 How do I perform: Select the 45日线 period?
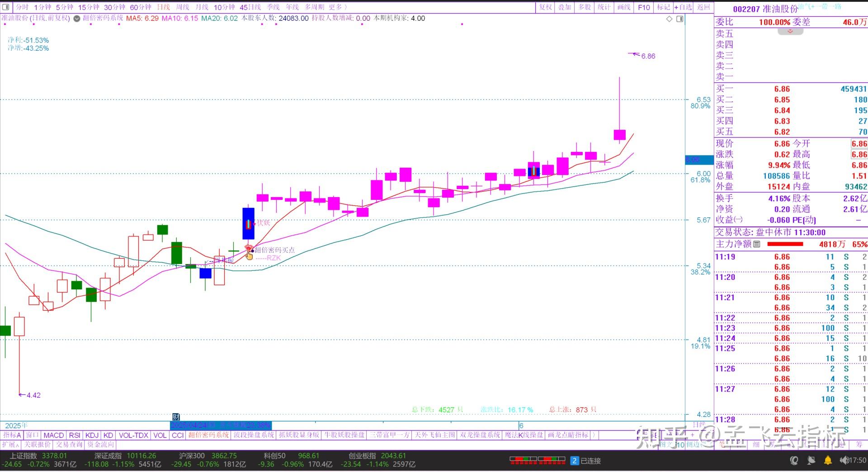250,7
